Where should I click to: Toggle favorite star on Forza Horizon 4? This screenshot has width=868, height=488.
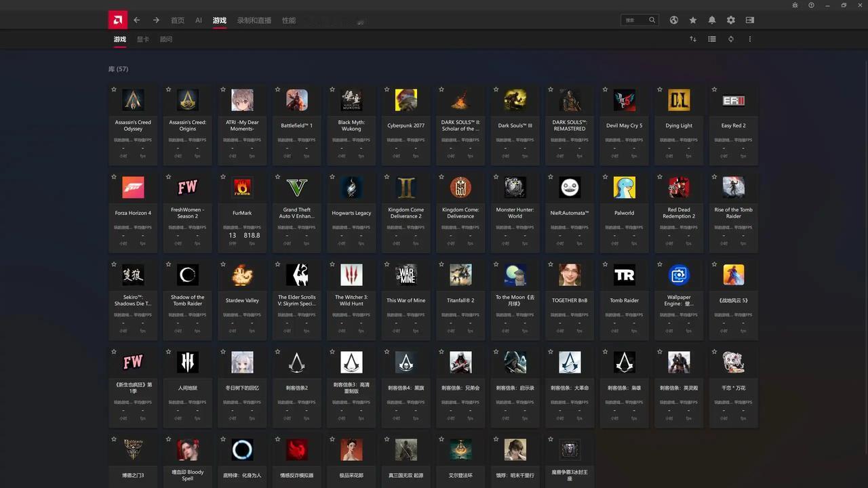114,177
